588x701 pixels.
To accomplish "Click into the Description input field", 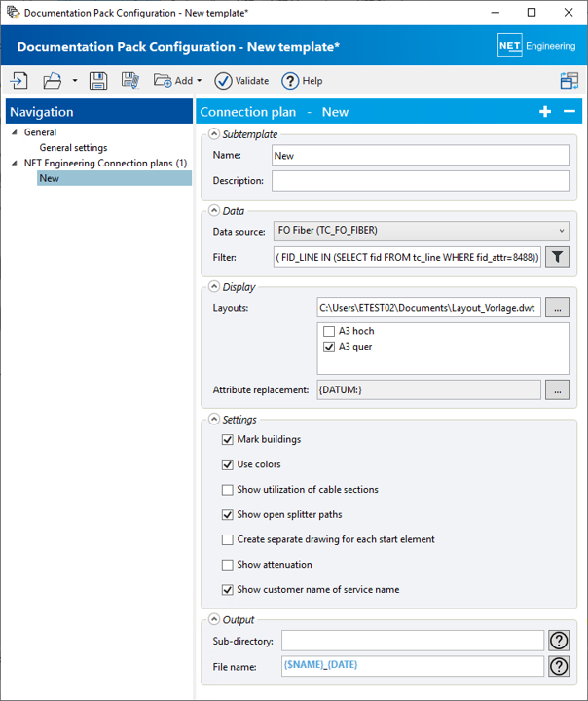I will click(x=420, y=181).
